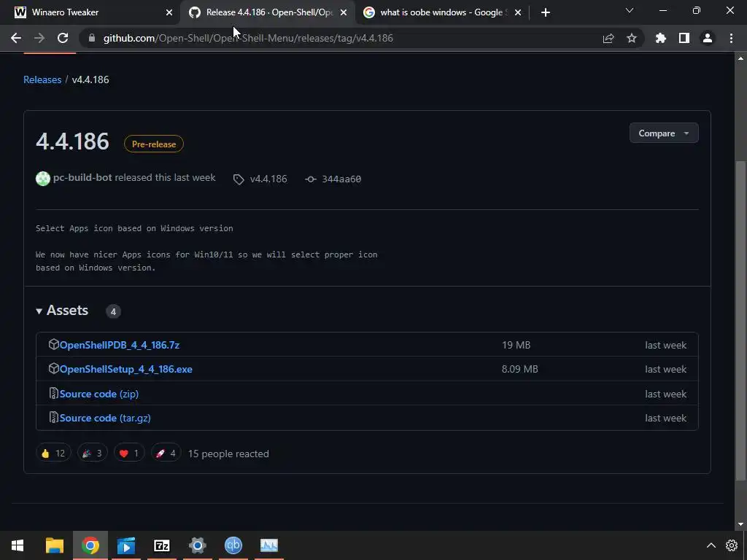Screen dimensions: 747x560
Task: Click the 8.09 MB file size
Action: click(x=519, y=370)
